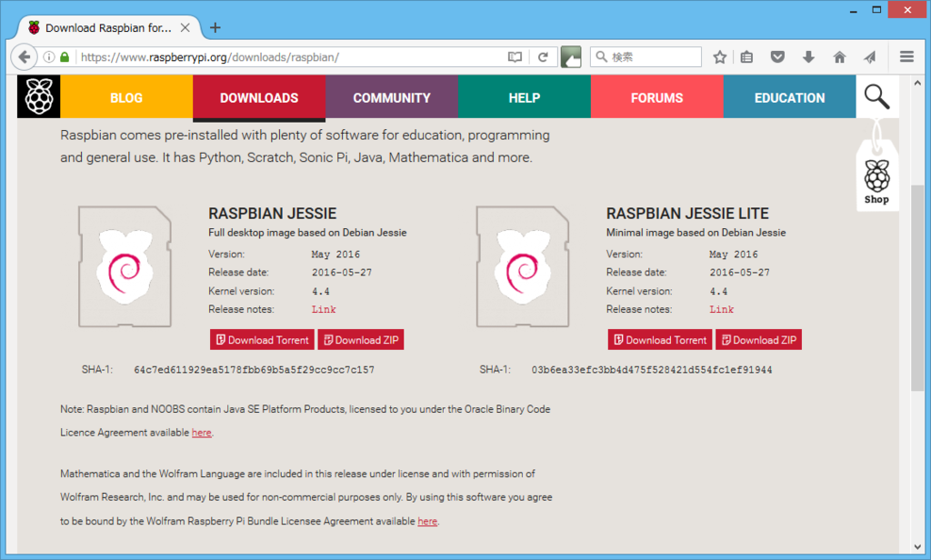Viewport: 931px width, 560px height.
Task: Click the site search magnifier icon
Action: (x=877, y=96)
